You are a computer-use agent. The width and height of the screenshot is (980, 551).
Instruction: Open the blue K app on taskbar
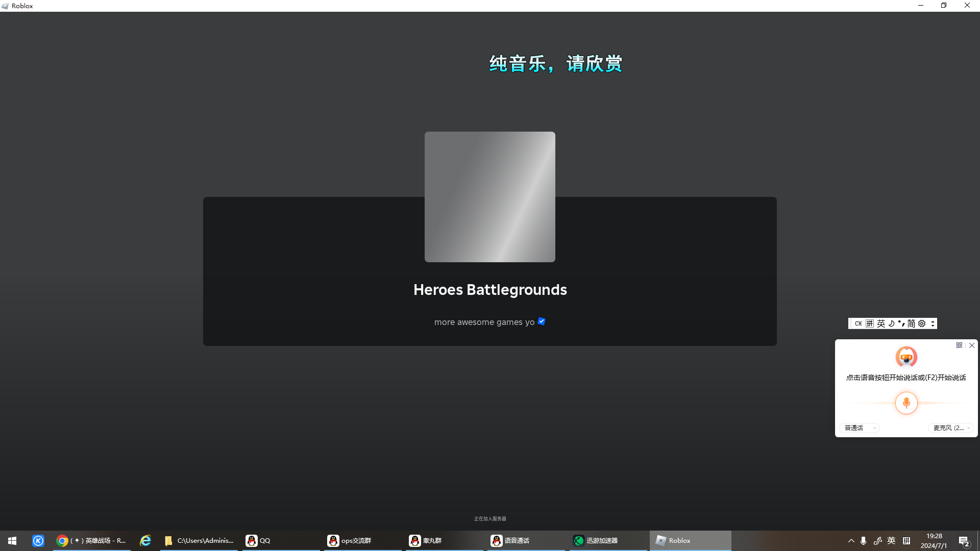[38, 541]
